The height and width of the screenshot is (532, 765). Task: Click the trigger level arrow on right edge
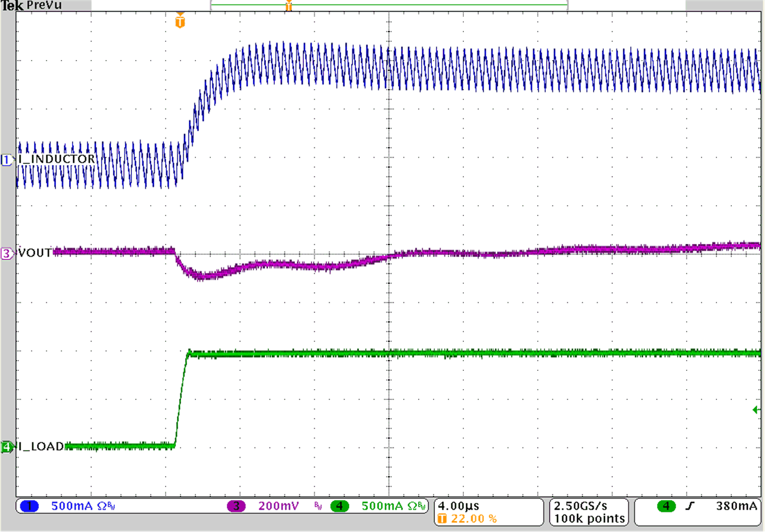tap(756, 410)
